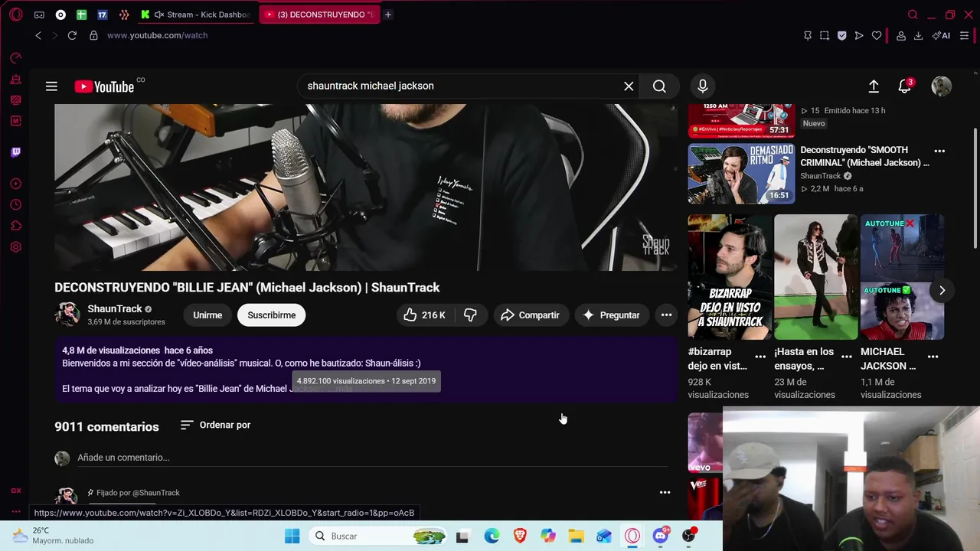Viewport: 980px width, 551px height.
Task: Open options for MICHAEL JACKSON short
Action: click(x=933, y=357)
